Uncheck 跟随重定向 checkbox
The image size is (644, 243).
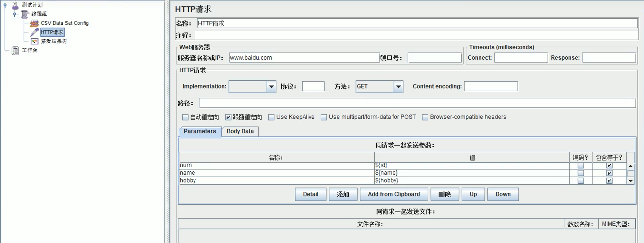pos(228,117)
